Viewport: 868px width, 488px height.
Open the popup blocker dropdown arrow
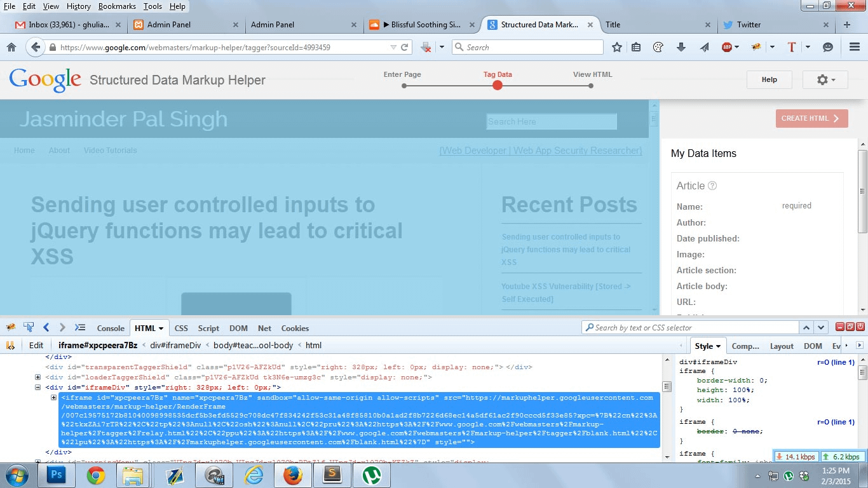point(442,47)
